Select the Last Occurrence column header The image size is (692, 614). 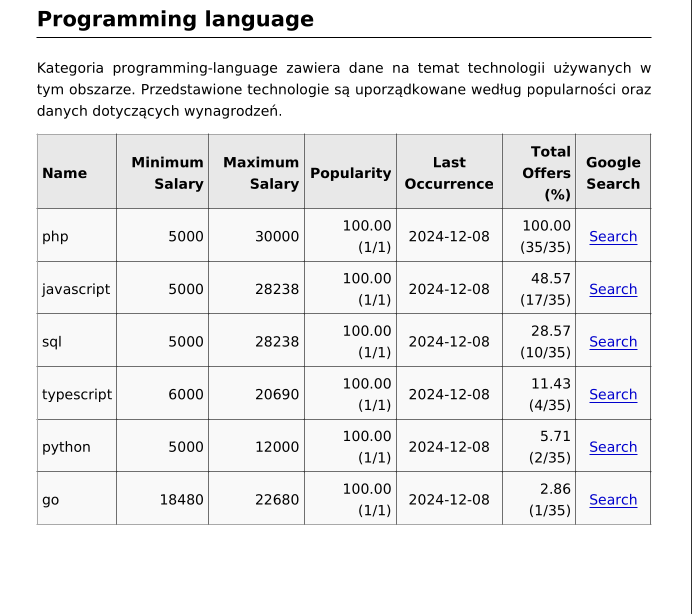pyautogui.click(x=449, y=173)
